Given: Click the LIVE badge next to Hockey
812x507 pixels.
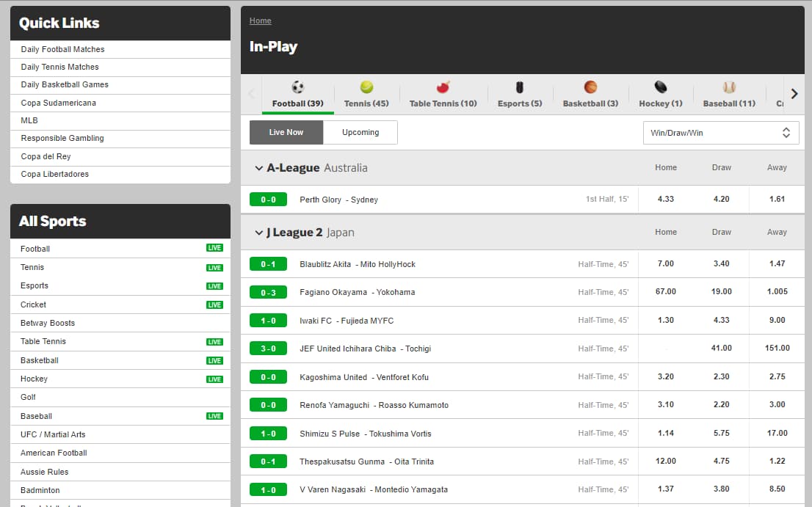Looking at the screenshot, I should tap(214, 379).
